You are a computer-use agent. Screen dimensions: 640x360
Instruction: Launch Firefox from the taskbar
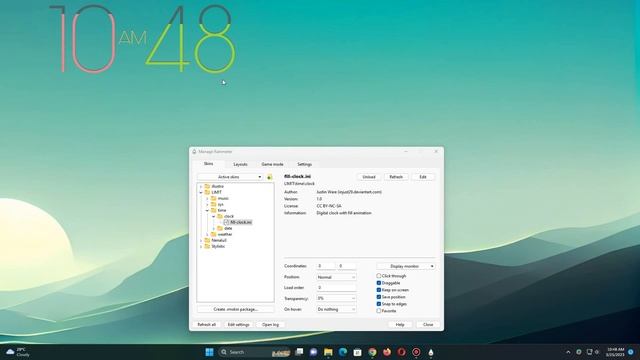(x=387, y=352)
